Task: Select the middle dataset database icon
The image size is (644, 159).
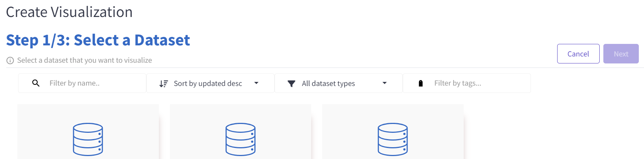Action: pos(241,139)
